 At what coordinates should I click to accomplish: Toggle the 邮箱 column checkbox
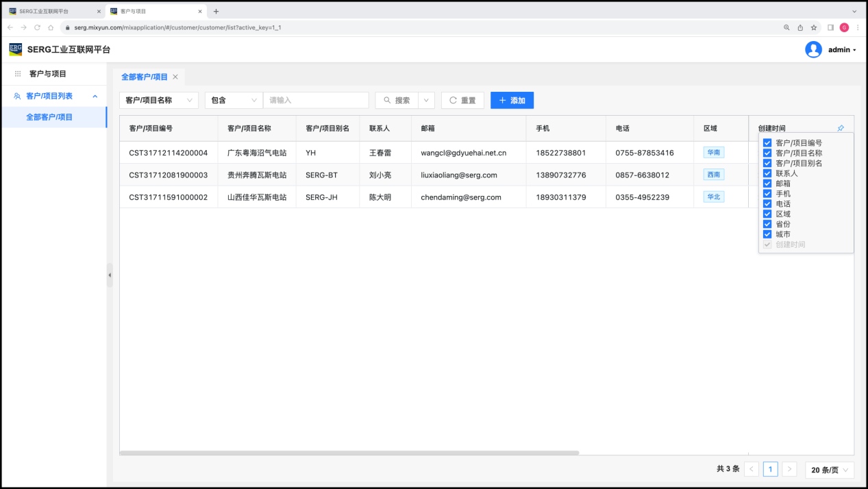(x=767, y=184)
